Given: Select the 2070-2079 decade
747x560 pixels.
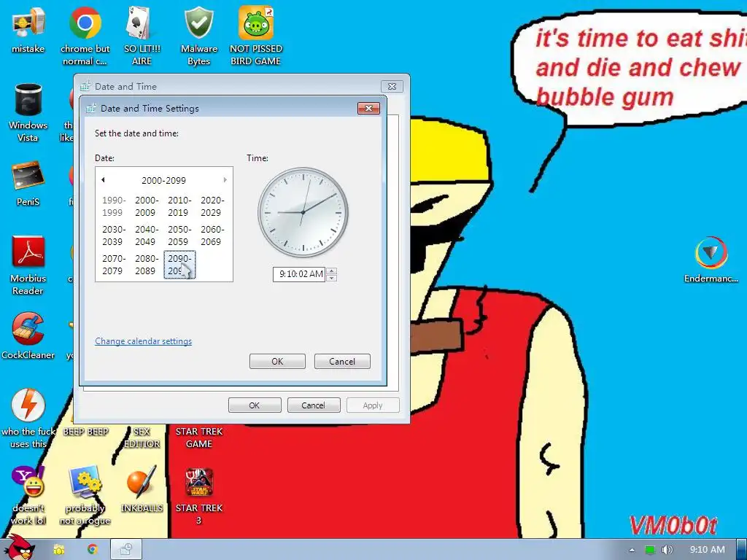Looking at the screenshot, I should 112,264.
